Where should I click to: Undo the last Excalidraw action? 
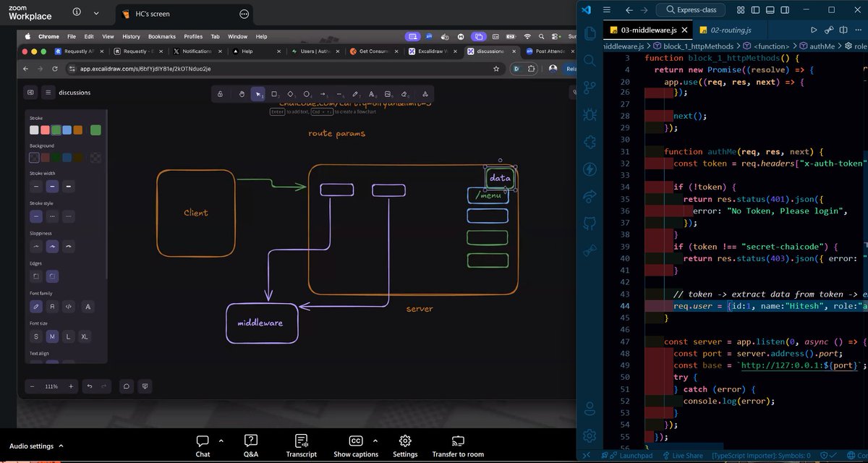(x=90, y=386)
